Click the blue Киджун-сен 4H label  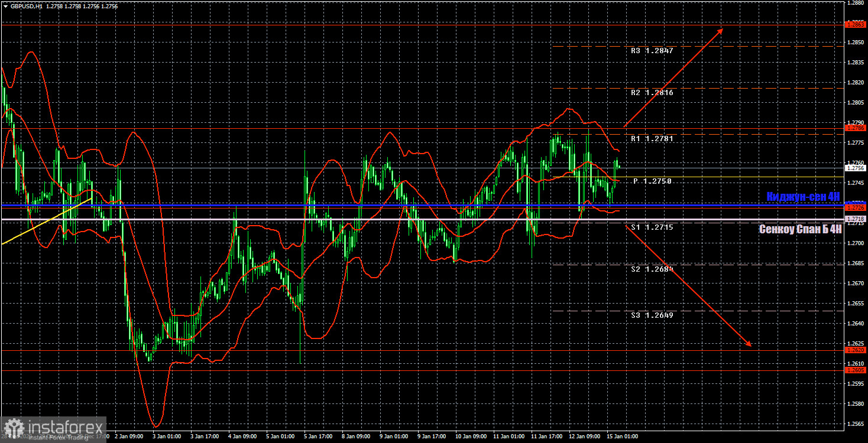click(803, 196)
